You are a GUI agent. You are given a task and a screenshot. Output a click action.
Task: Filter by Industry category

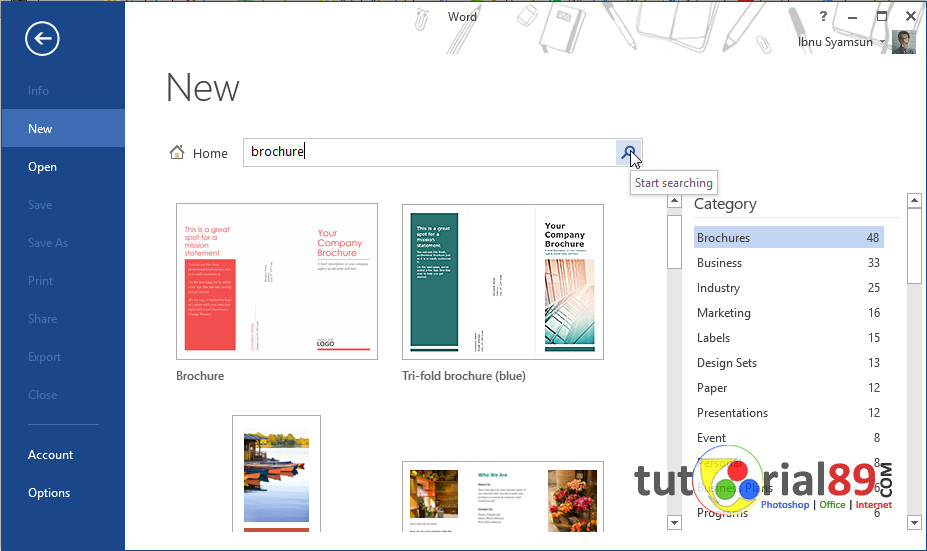pos(789,288)
